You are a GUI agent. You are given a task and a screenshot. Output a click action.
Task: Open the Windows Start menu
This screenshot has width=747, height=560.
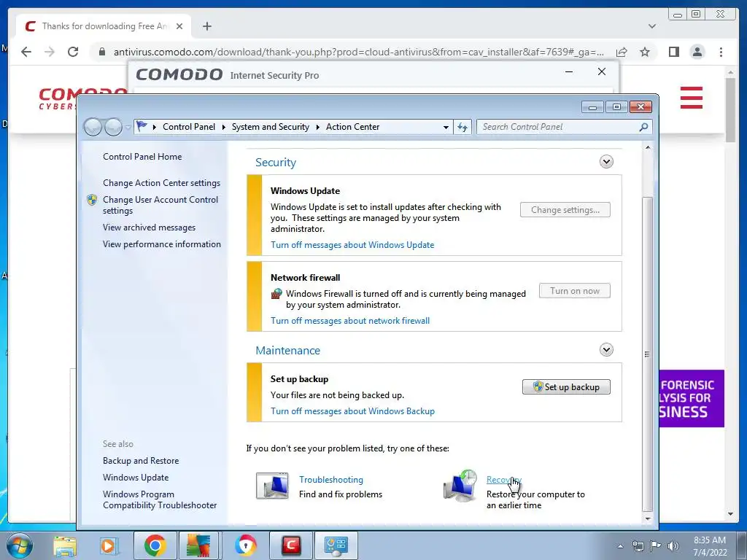point(19,545)
